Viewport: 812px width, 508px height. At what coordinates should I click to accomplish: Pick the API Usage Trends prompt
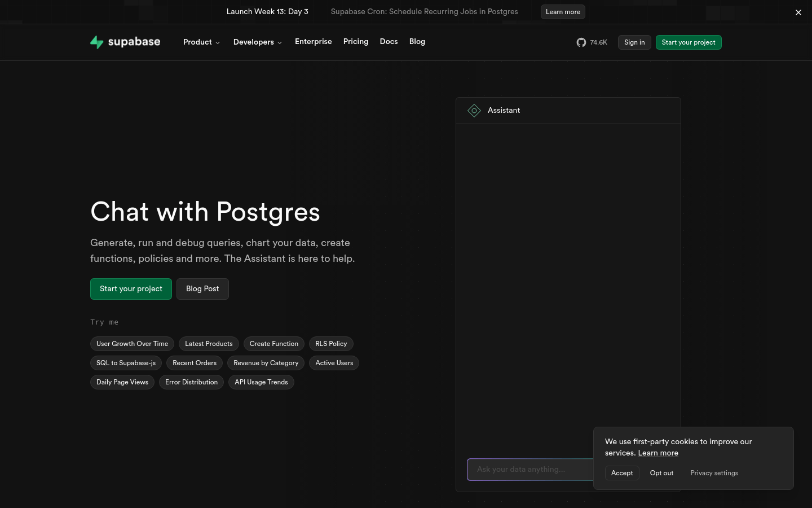(x=261, y=382)
